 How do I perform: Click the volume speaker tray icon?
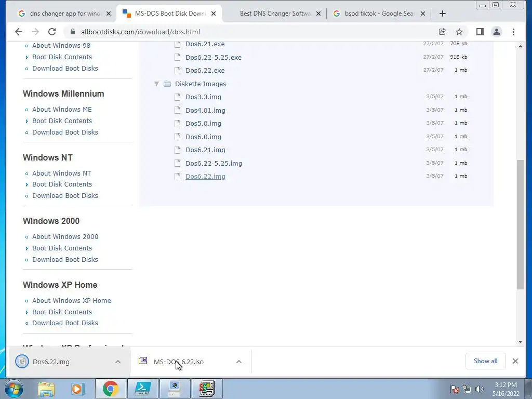(480, 389)
